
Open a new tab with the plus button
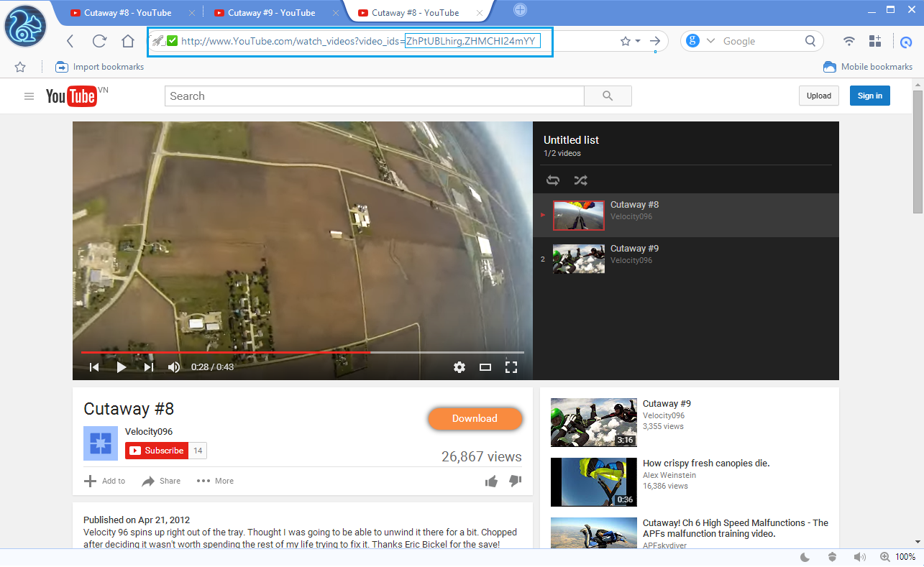[x=520, y=9]
